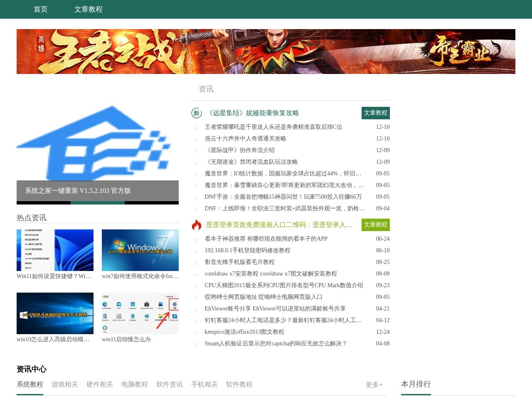Switch to the 硬件相关 tab
Image resolution: width=532 pixels, height=399 pixels.
99,384
